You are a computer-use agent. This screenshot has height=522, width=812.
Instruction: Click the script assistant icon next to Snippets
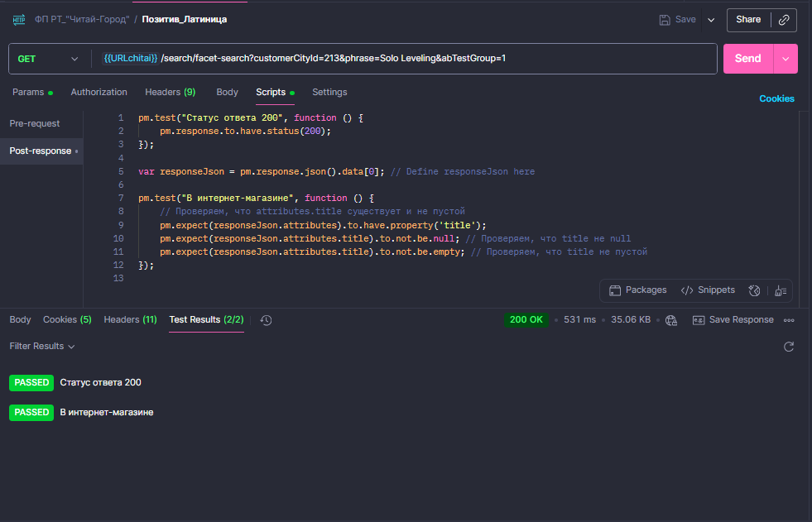pos(755,290)
